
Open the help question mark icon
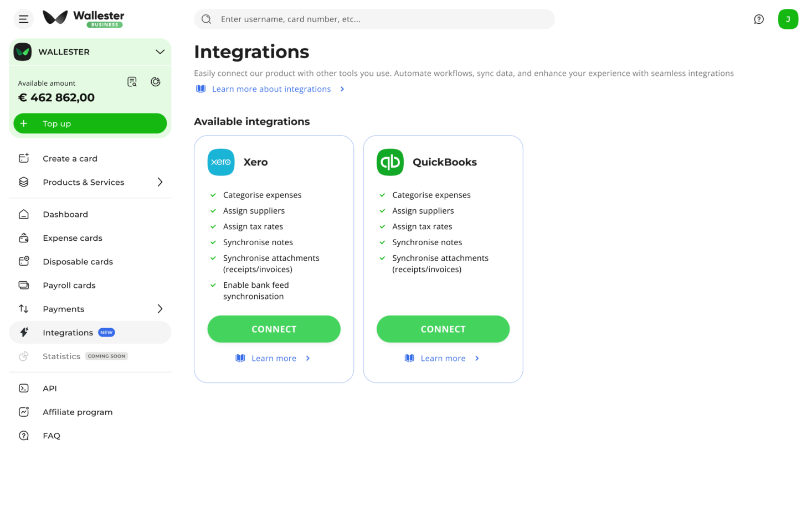(x=759, y=19)
